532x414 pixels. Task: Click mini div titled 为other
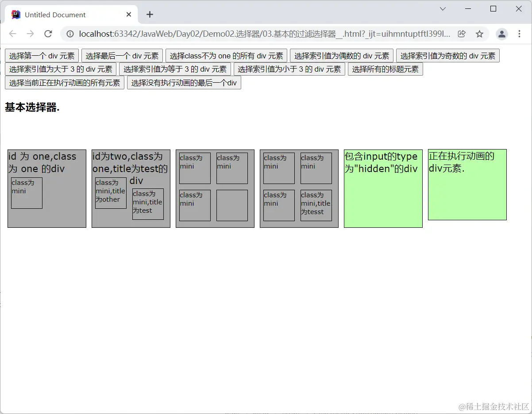coord(111,193)
